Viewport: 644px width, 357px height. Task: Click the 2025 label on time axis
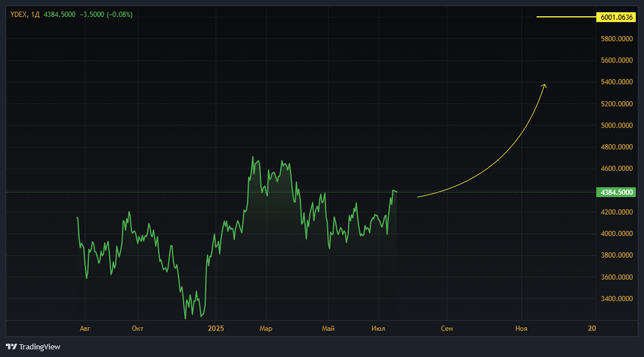216,329
